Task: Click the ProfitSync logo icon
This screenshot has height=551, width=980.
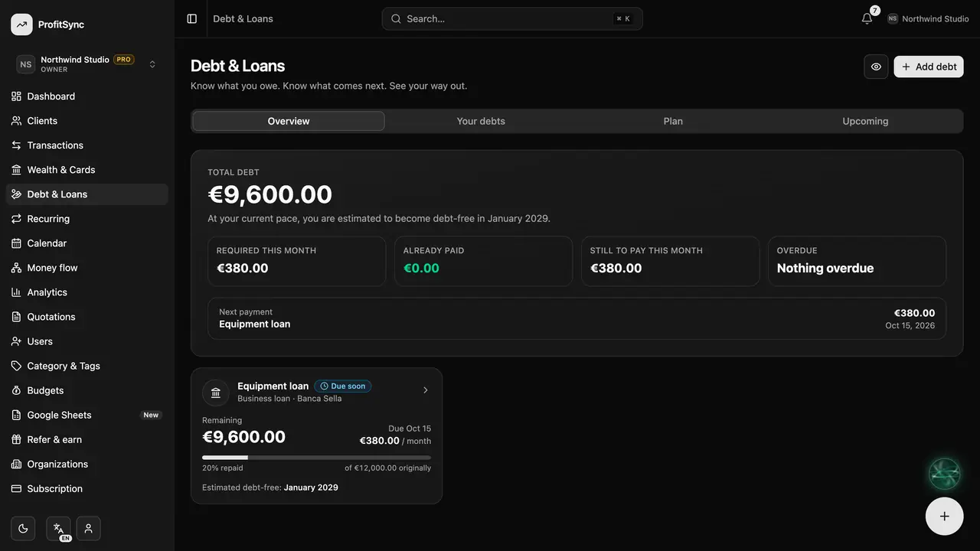Action: 21,24
